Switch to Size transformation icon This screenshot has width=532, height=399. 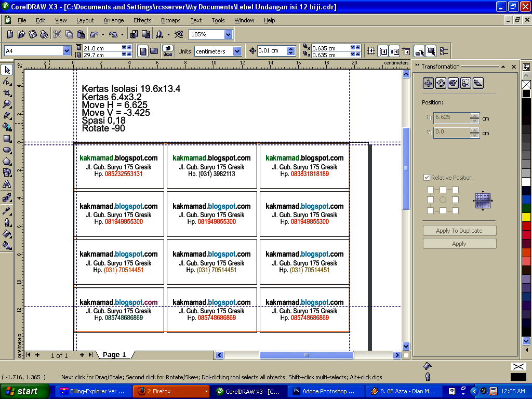point(466,83)
